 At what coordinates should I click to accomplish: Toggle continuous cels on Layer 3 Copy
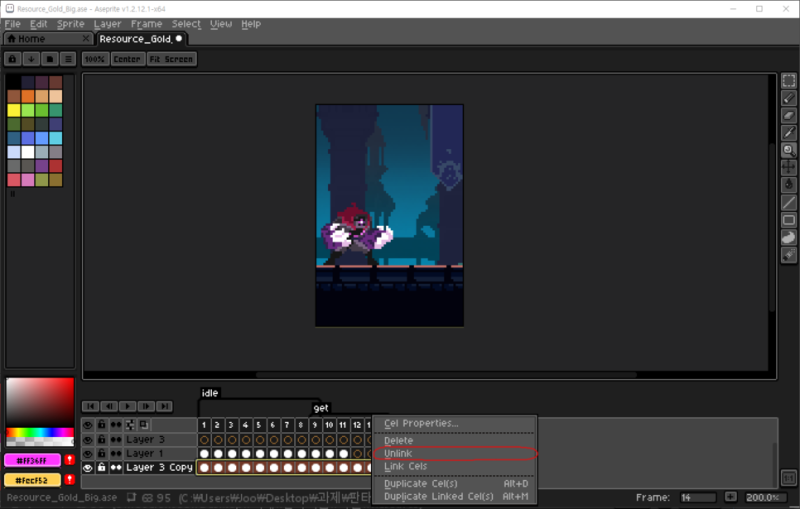tap(116, 467)
